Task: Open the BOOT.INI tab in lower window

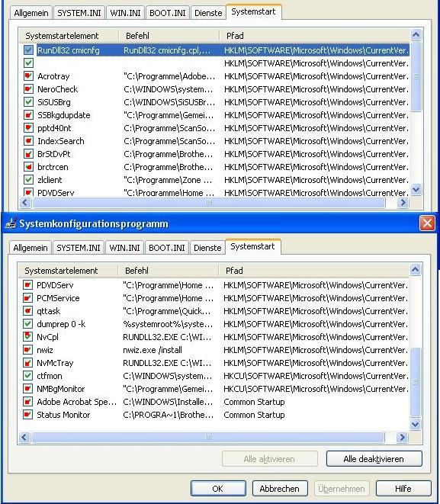Action: coord(167,248)
